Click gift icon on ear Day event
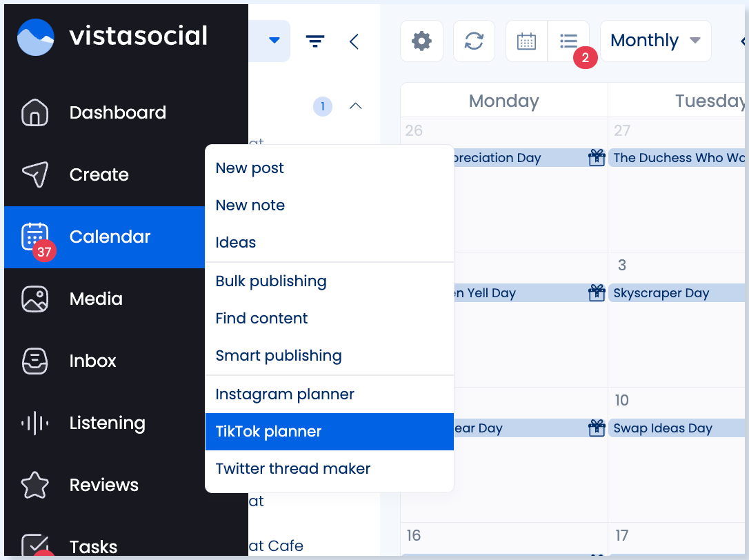The height and width of the screenshot is (560, 749). pyautogui.click(x=597, y=428)
